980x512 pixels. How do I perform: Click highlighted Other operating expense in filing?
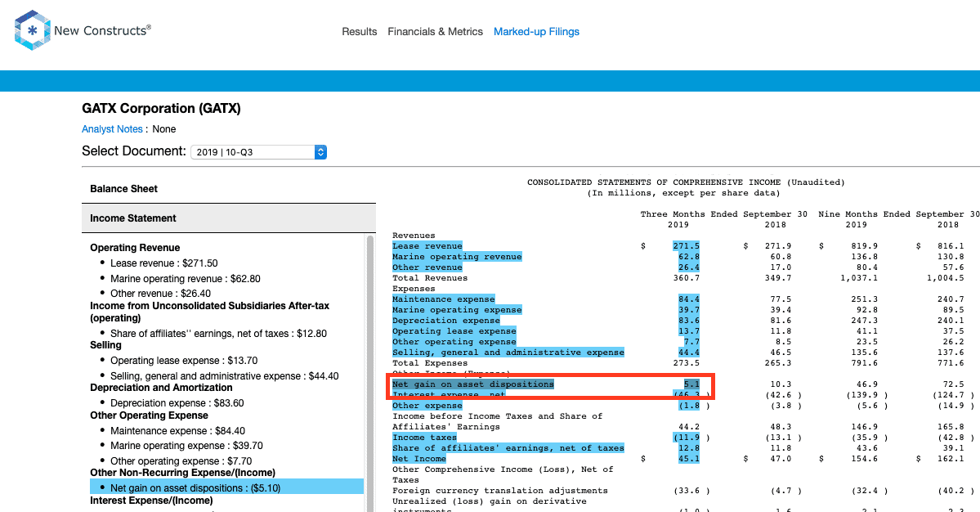(454, 342)
